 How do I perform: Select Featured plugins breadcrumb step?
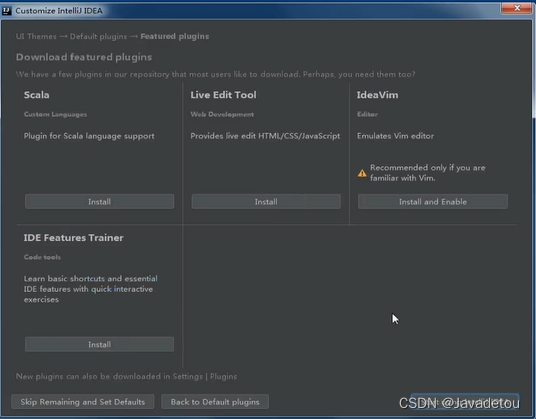[175, 36]
